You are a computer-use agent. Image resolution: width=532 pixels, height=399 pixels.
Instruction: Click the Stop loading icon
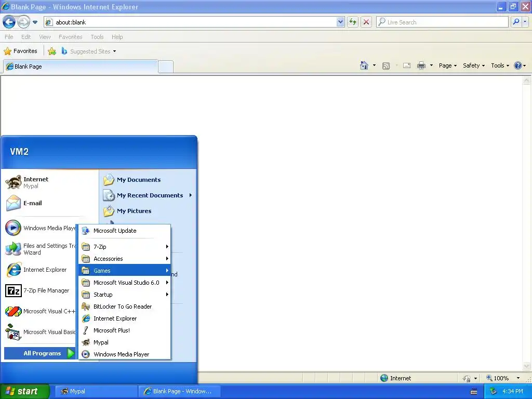pyautogui.click(x=366, y=22)
